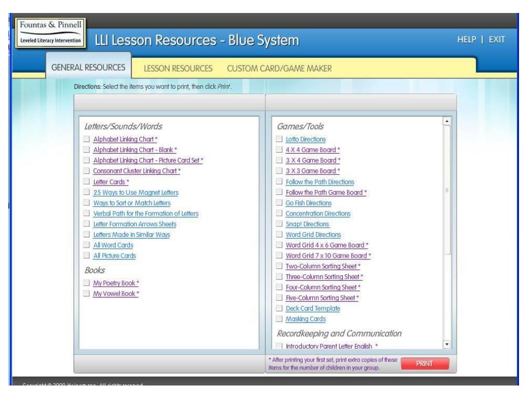Click the red PRINT button
The width and height of the screenshot is (532, 399).
[x=424, y=363]
